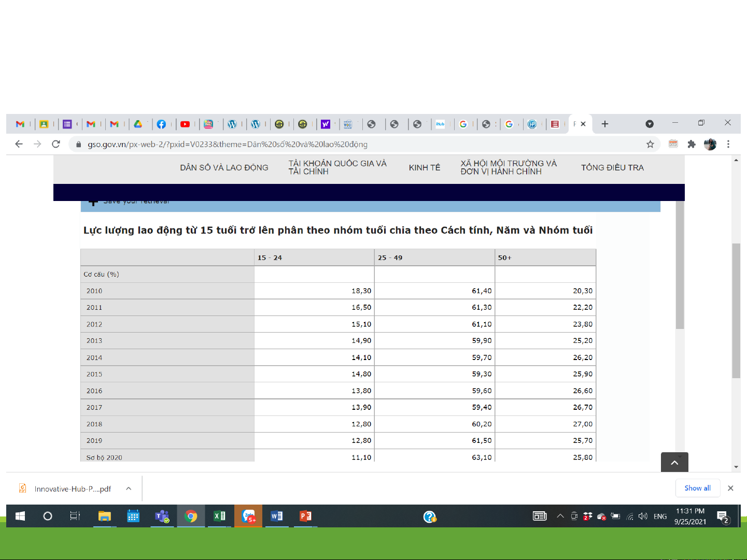The image size is (747, 560).
Task: Open the tab search dropdown
Action: [x=650, y=124]
